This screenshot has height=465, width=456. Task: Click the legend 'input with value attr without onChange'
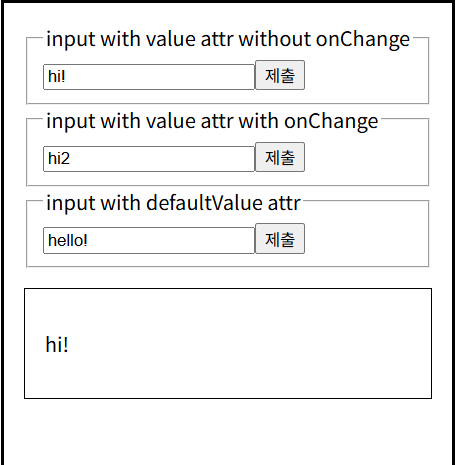coord(228,39)
